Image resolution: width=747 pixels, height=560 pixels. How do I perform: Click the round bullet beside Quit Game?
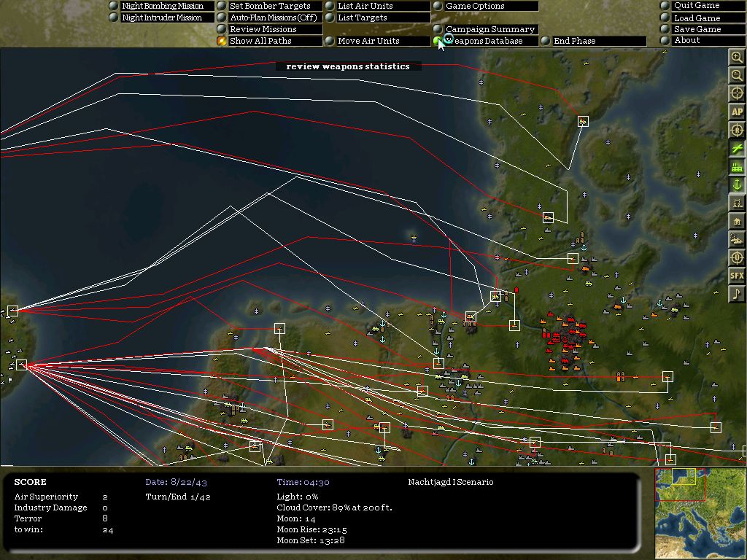pos(665,5)
